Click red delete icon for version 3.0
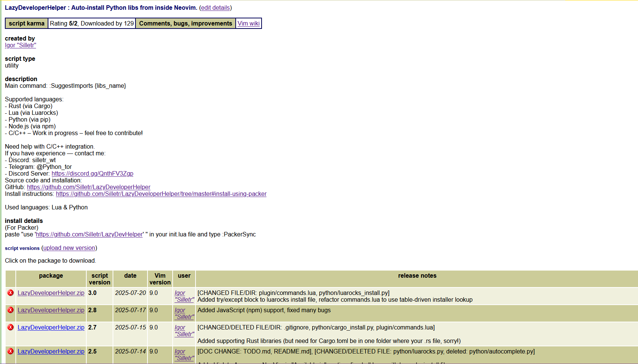 [x=11, y=293]
